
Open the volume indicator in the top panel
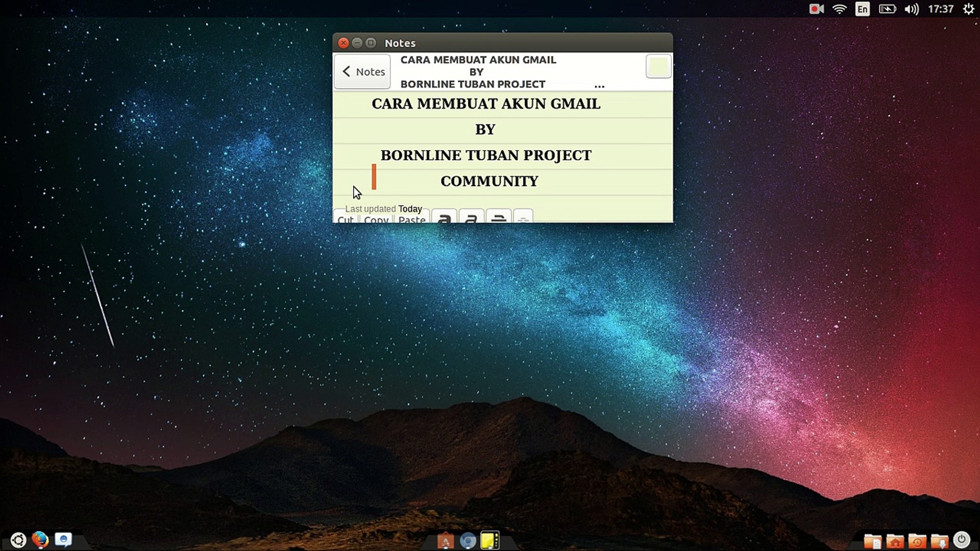(913, 9)
